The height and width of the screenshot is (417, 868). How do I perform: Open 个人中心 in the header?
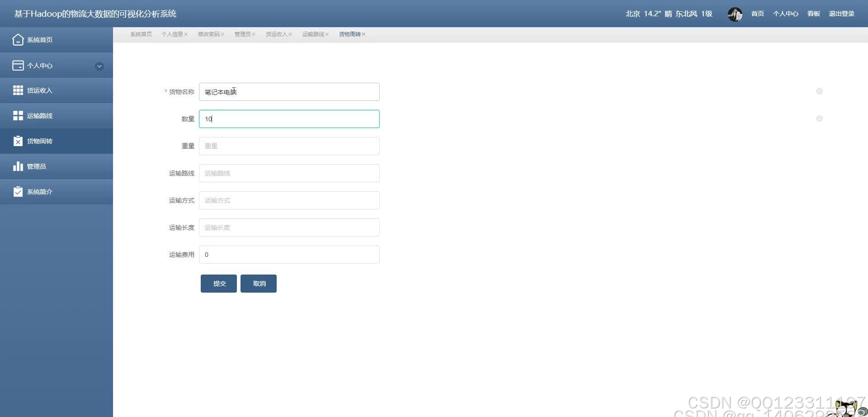(x=786, y=14)
